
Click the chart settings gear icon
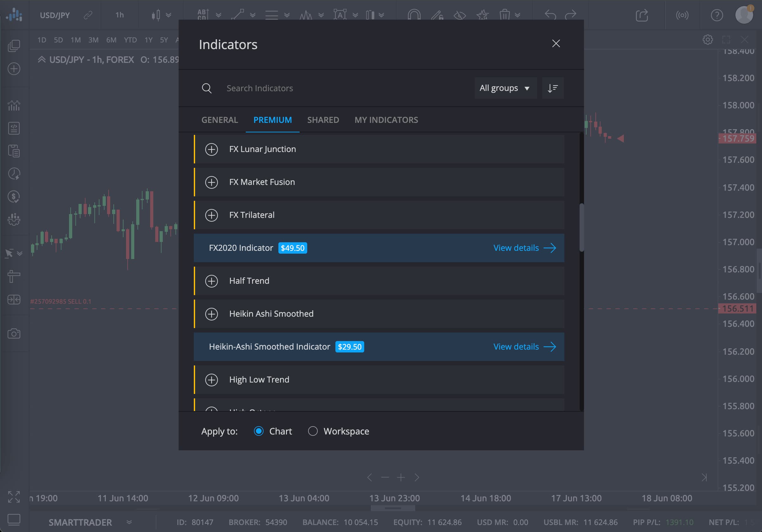707,40
